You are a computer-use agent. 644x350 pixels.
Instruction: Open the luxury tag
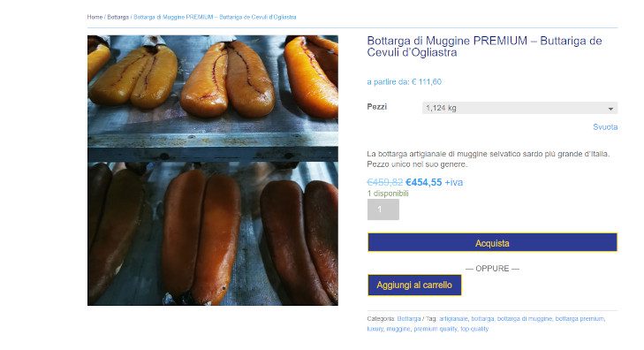coord(375,329)
